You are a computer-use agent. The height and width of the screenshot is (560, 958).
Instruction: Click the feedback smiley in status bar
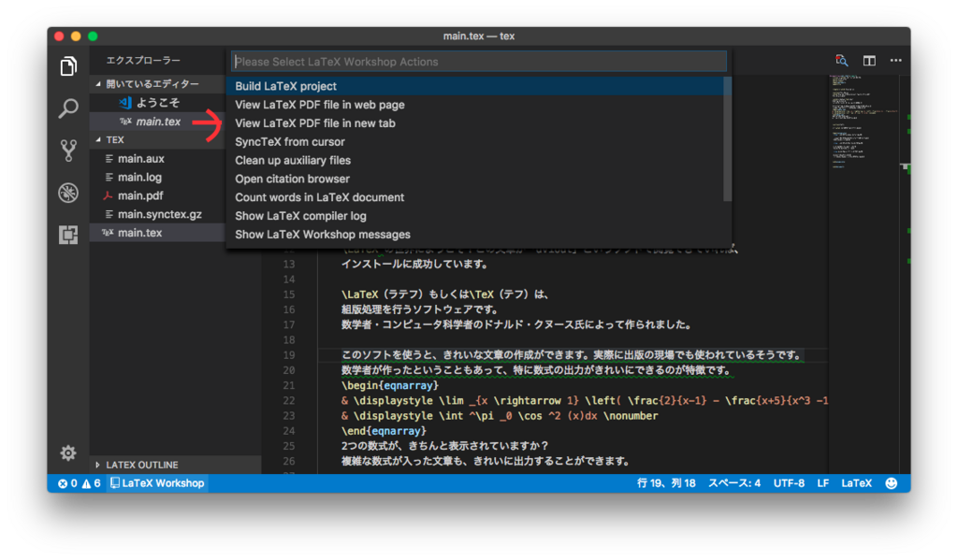[x=892, y=483]
